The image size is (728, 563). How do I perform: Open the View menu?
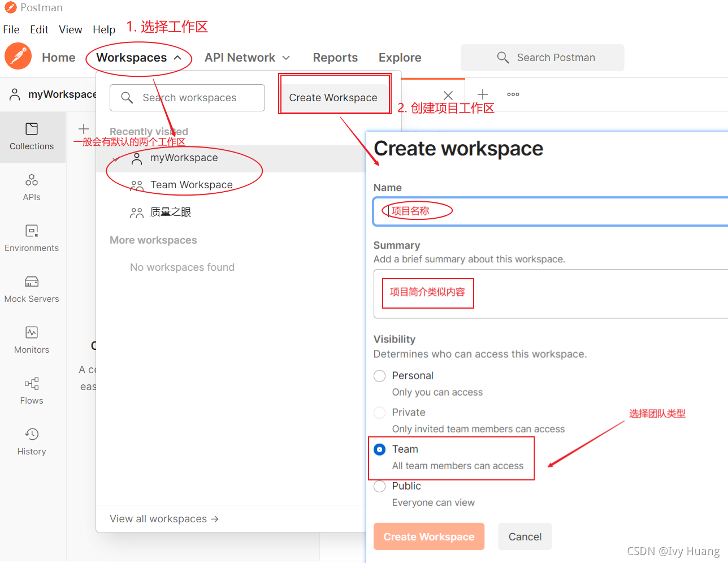(71, 29)
